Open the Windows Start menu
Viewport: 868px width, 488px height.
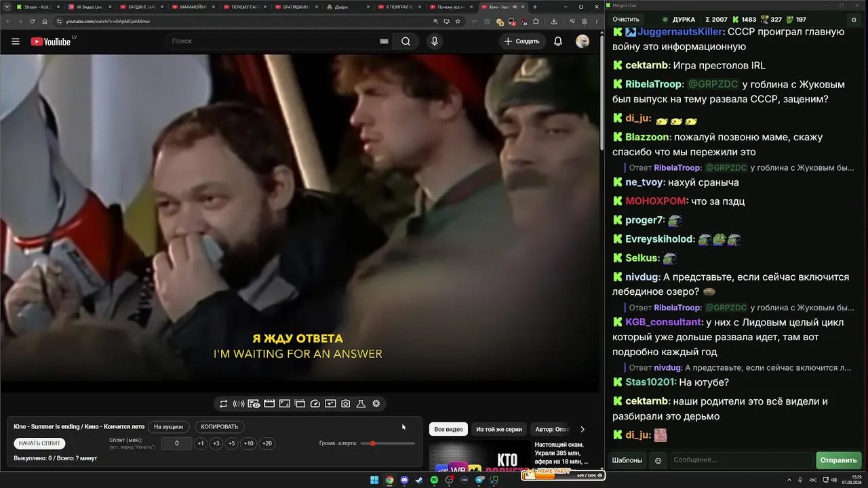(374, 480)
